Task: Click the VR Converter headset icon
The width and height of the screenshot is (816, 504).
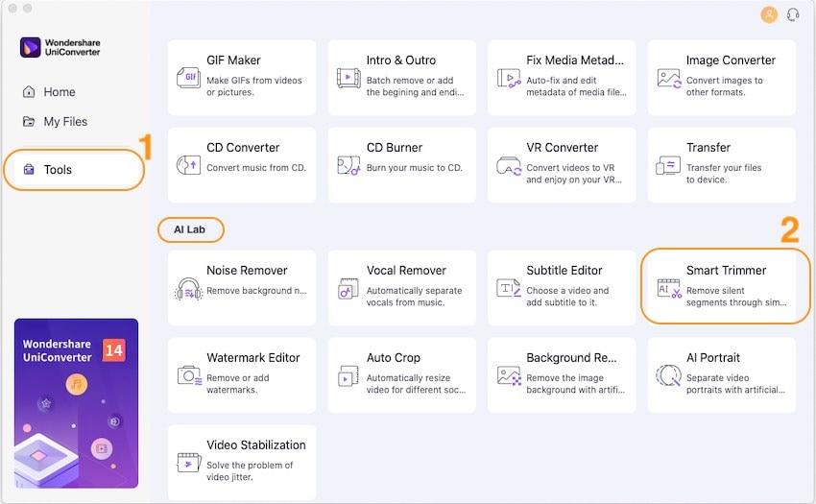Action: pos(509,165)
